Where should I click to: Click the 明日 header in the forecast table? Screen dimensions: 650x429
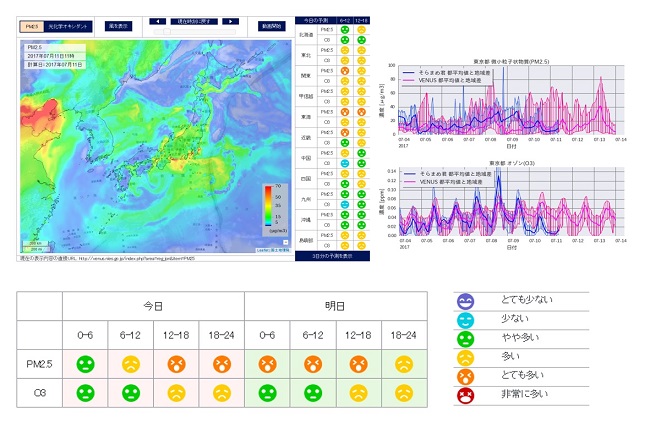(335, 306)
